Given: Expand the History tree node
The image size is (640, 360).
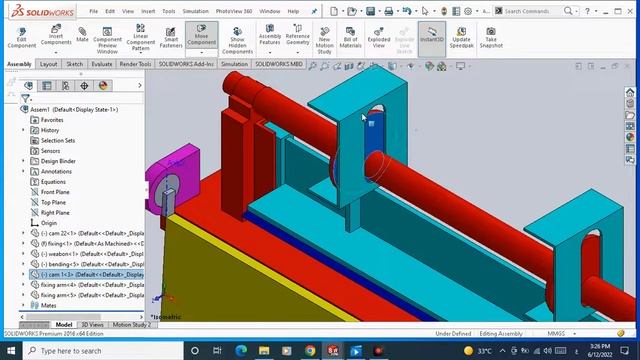Looking at the screenshot, I should (x=23, y=130).
